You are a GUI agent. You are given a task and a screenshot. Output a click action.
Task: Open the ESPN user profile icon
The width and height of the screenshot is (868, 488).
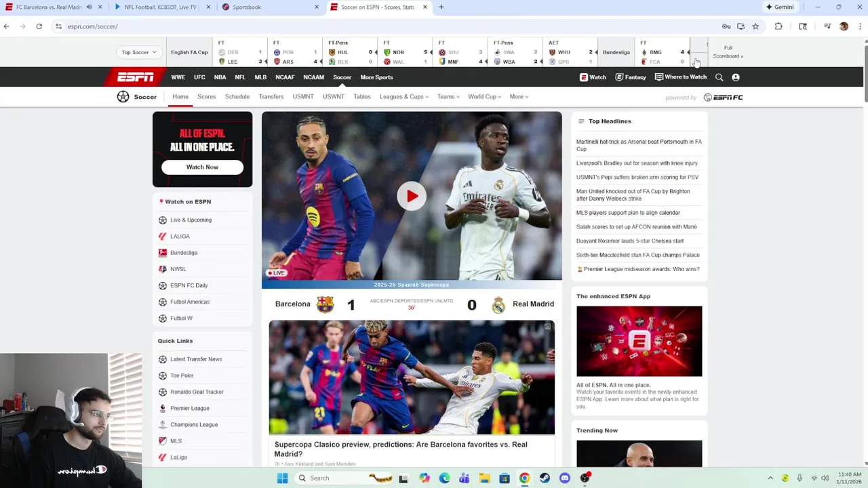coord(736,77)
